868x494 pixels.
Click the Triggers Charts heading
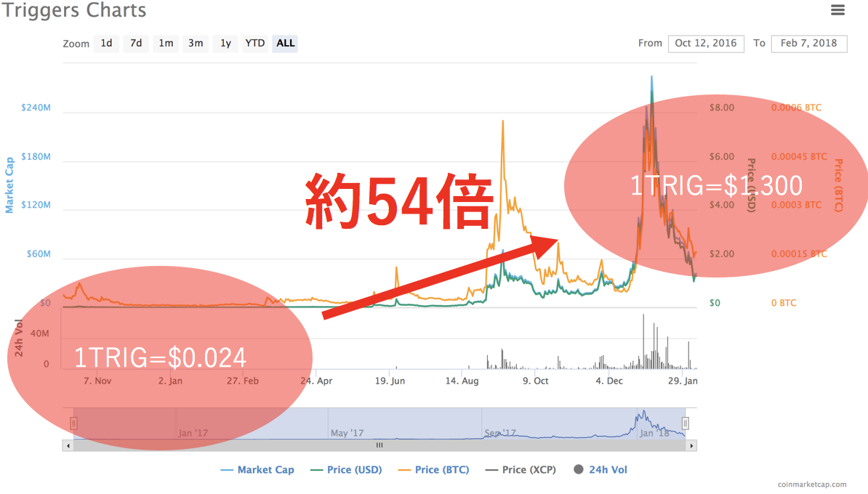(73, 10)
